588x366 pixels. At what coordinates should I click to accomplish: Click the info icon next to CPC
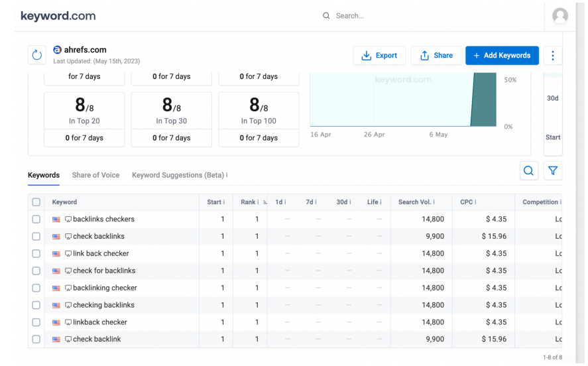tap(475, 202)
